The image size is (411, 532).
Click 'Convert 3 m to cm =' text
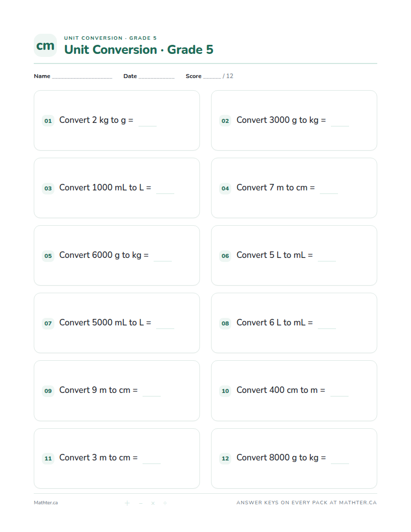click(x=98, y=458)
